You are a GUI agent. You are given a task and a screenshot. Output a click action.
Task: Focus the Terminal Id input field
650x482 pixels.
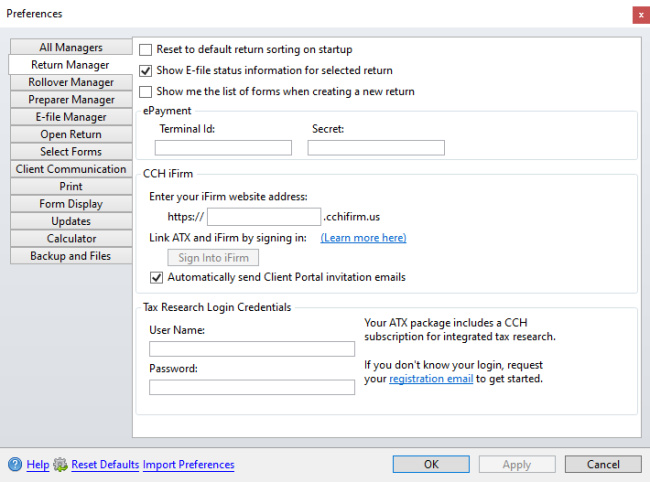(x=223, y=148)
